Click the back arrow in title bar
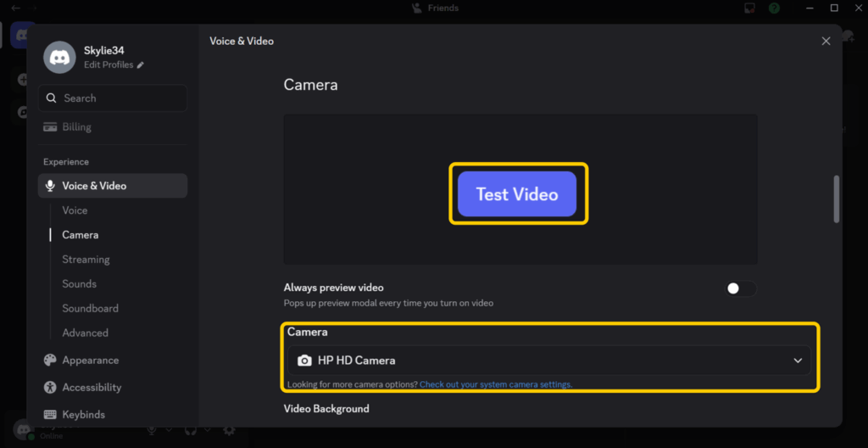Screen dimensions: 868x448 coord(15,8)
